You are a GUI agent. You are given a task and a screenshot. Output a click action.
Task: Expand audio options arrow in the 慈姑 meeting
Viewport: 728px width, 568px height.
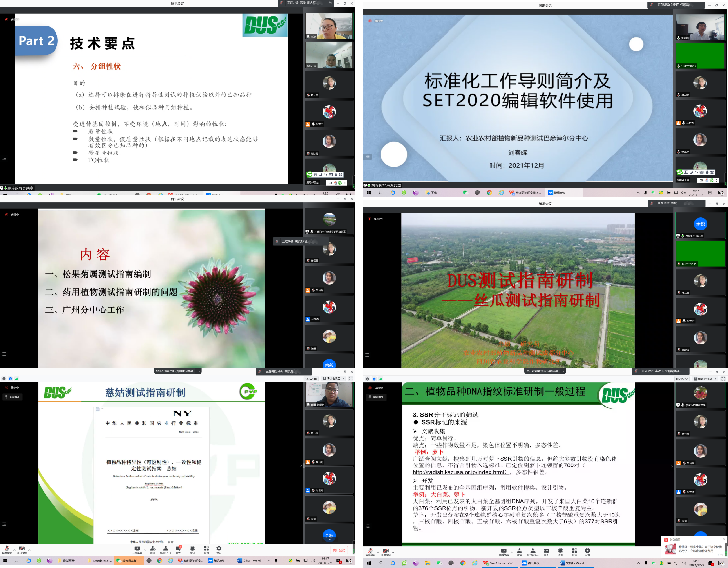point(14,549)
